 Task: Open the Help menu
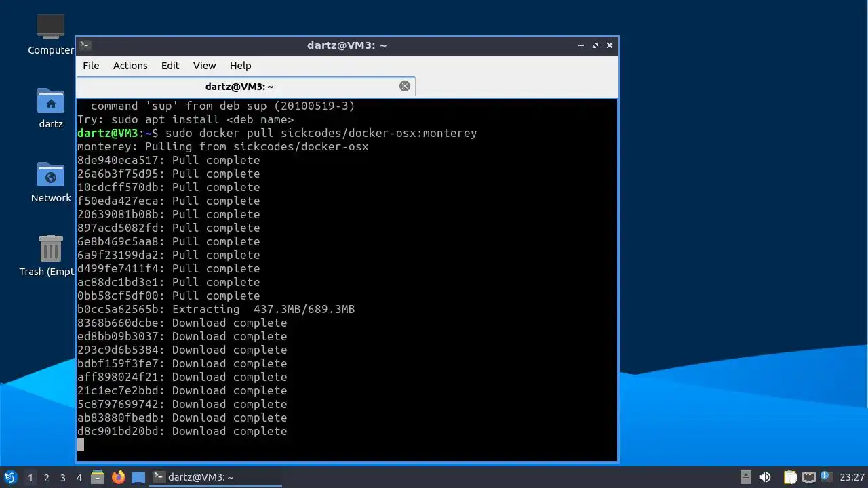coord(240,66)
